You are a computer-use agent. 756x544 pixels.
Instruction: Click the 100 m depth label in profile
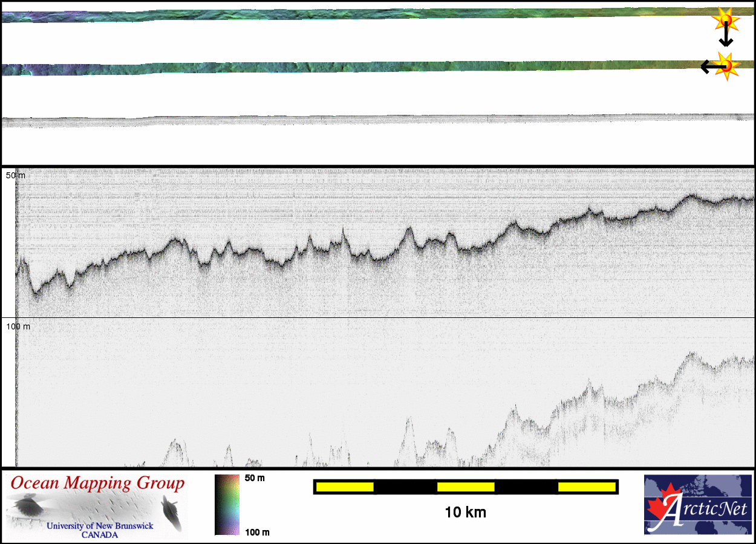(x=18, y=326)
